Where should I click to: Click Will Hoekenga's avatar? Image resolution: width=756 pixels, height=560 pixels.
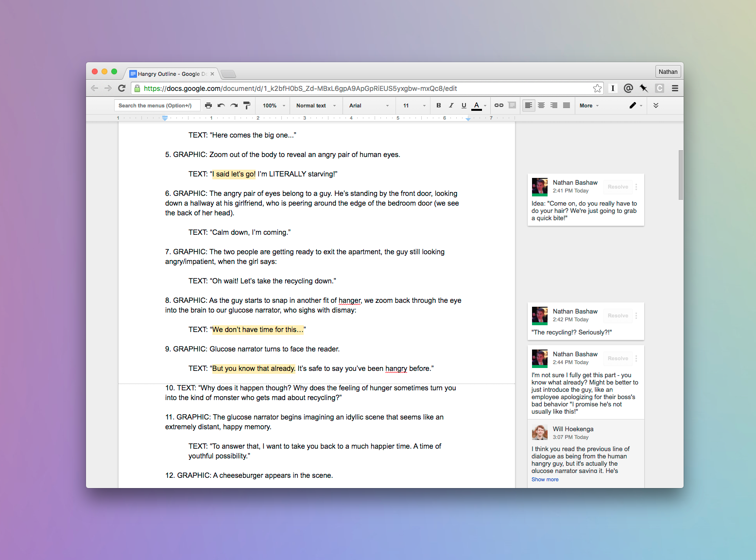click(539, 432)
